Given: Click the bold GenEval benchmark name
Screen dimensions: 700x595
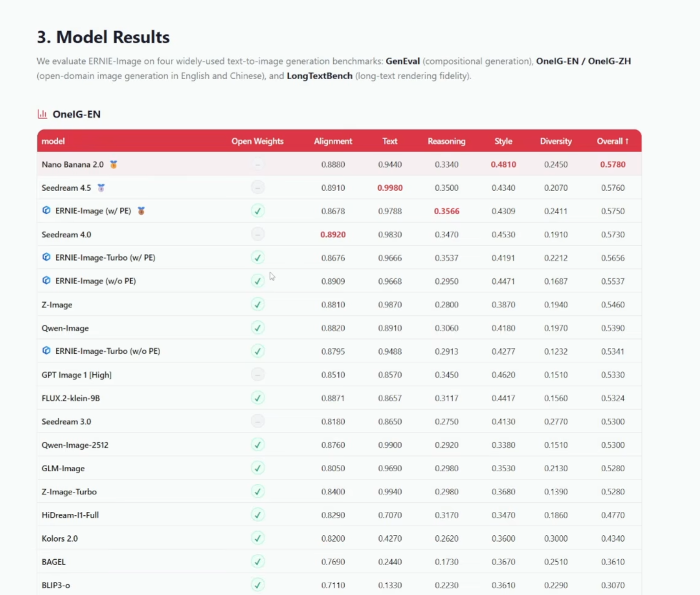Looking at the screenshot, I should pos(403,61).
